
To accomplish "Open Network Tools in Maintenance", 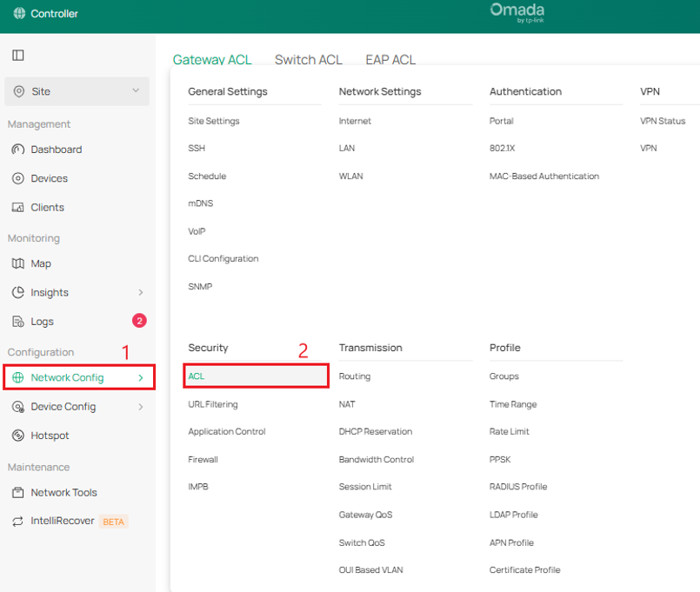I will [x=63, y=493].
